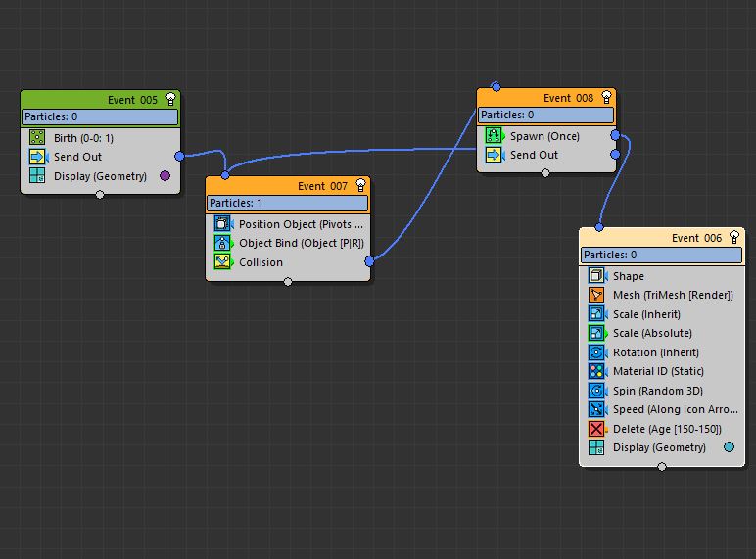
Task: Select the Send Out icon in Event 005
Action: [37, 157]
